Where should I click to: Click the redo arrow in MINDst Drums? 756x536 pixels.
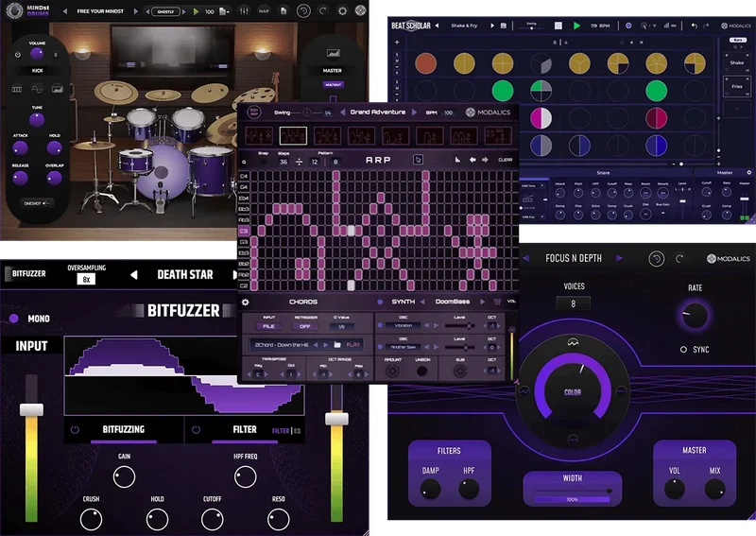coord(322,10)
